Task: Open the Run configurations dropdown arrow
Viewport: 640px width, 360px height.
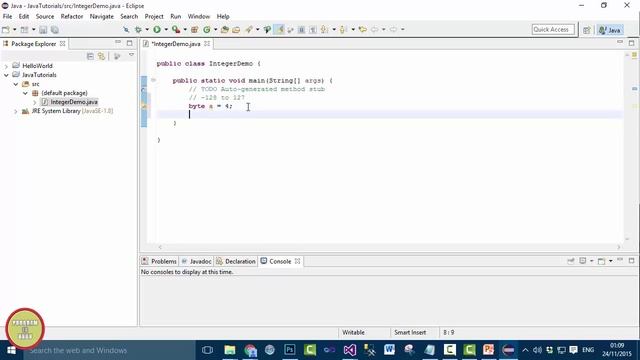Action: click(166, 30)
